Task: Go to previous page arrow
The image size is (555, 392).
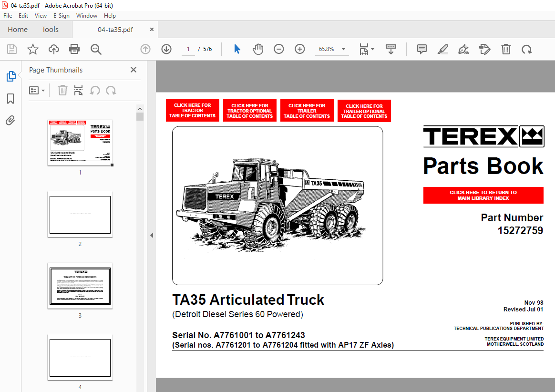Action: [x=145, y=49]
